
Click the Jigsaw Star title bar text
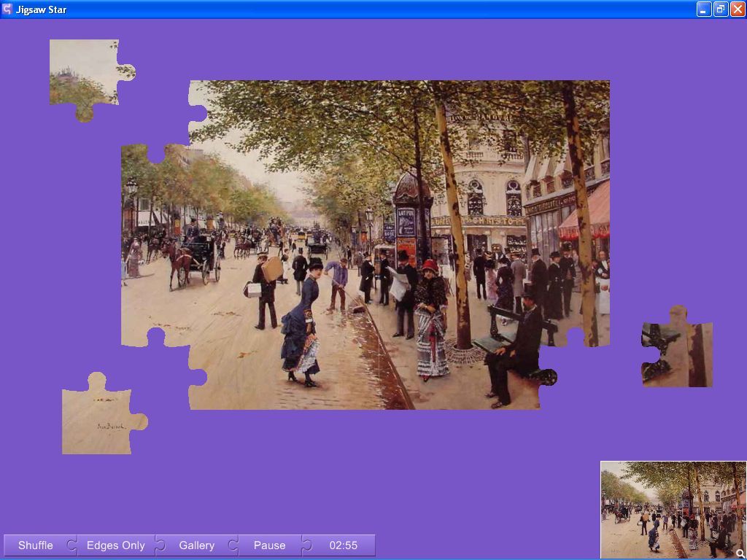tap(42, 9)
